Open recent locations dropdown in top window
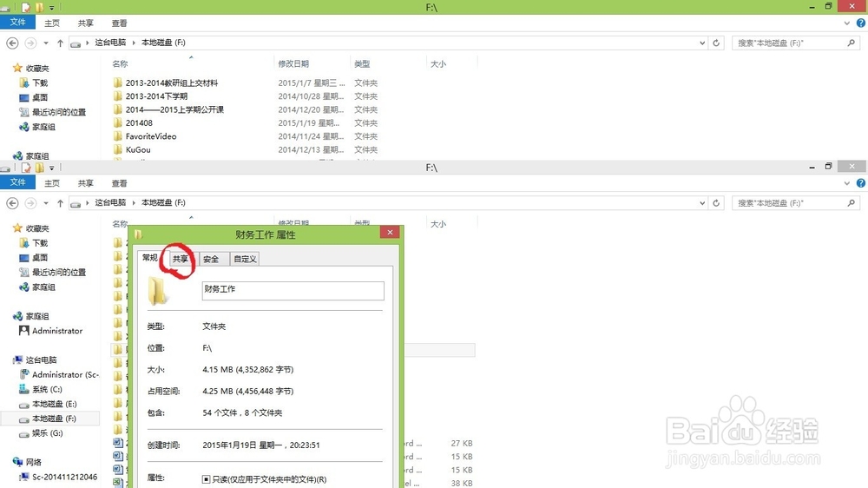The width and height of the screenshot is (868, 488). click(46, 43)
